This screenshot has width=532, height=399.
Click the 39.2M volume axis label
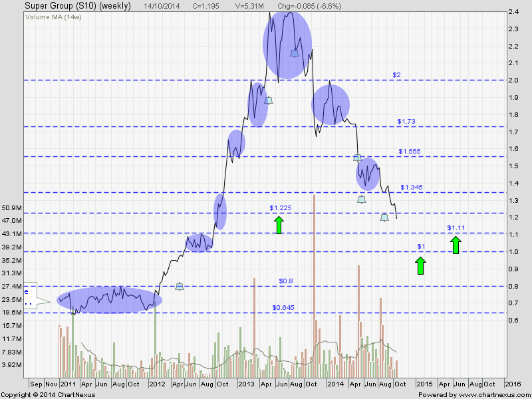[x=12, y=247]
